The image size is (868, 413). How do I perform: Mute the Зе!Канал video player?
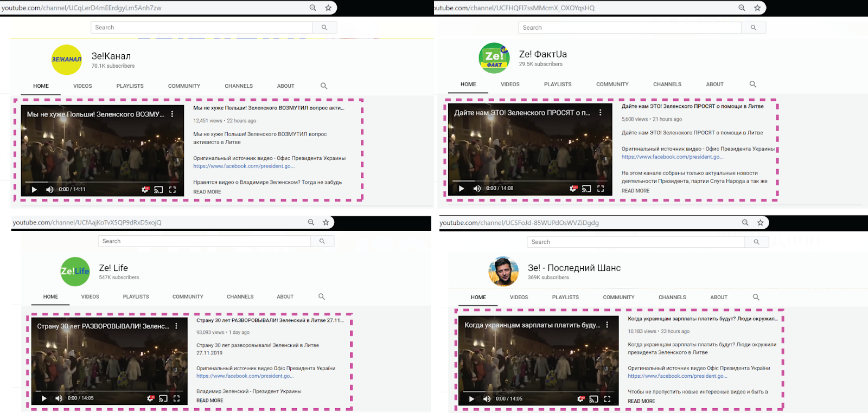(49, 190)
